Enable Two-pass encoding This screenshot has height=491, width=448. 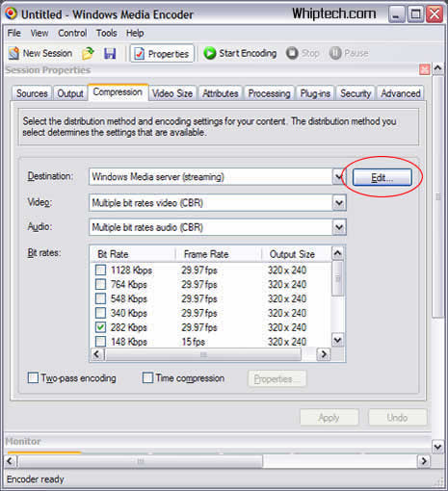(33, 378)
